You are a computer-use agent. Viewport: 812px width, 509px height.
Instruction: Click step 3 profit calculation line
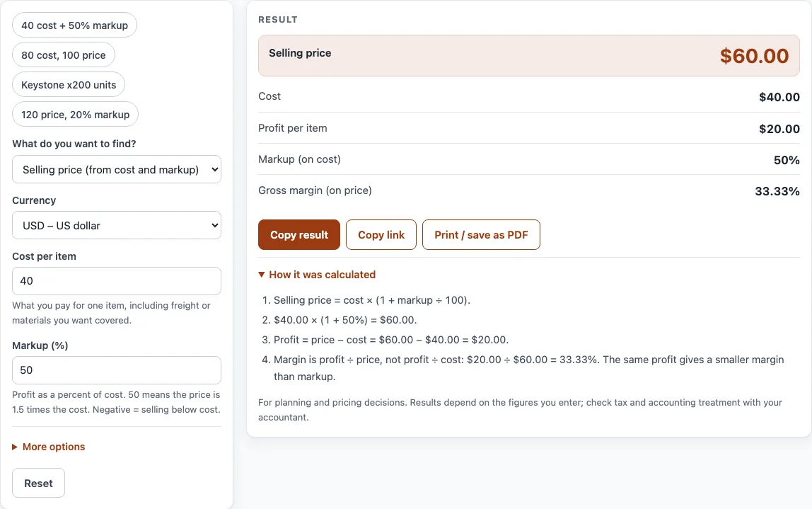[391, 340]
